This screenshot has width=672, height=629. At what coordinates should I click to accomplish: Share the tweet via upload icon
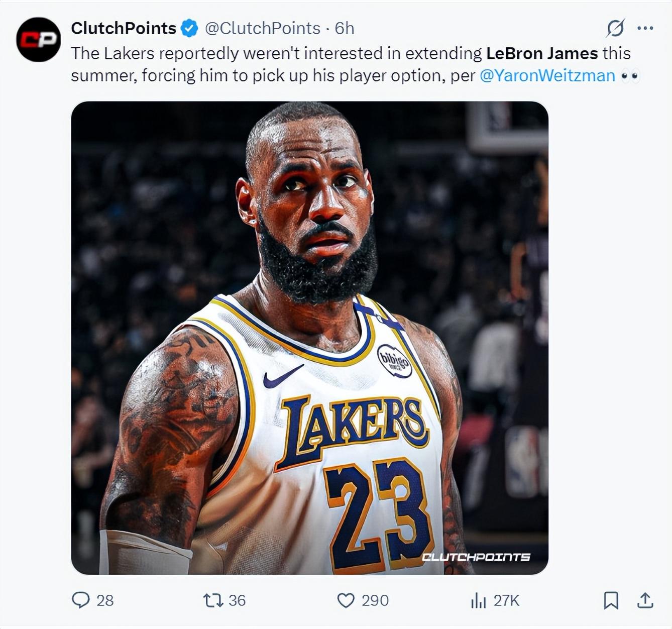click(645, 600)
